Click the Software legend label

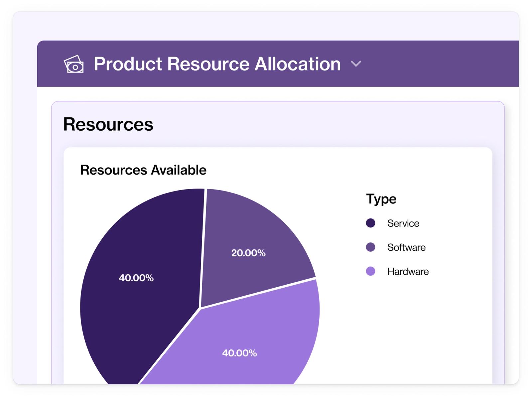406,247
